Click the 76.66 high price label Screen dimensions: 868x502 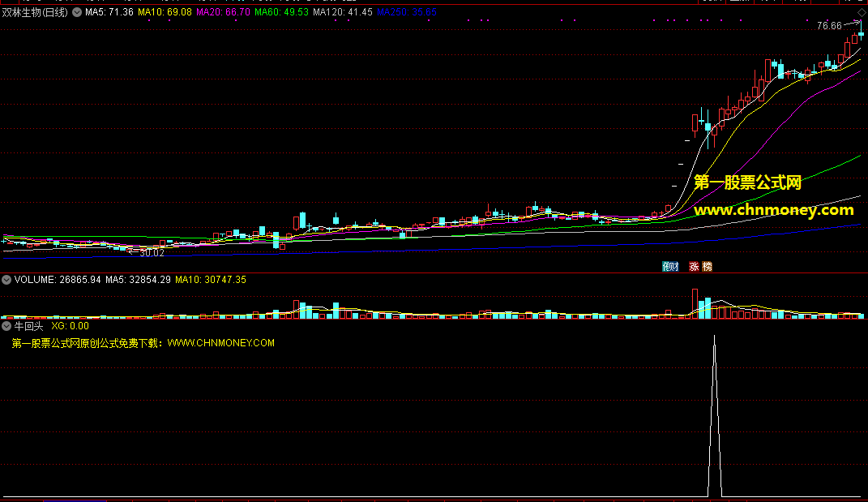(x=829, y=26)
